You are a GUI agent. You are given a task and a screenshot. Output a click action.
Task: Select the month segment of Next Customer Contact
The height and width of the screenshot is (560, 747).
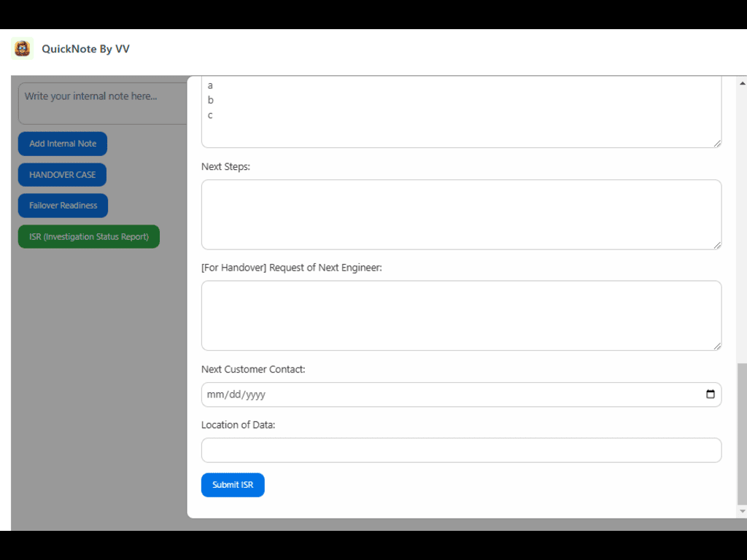point(214,394)
